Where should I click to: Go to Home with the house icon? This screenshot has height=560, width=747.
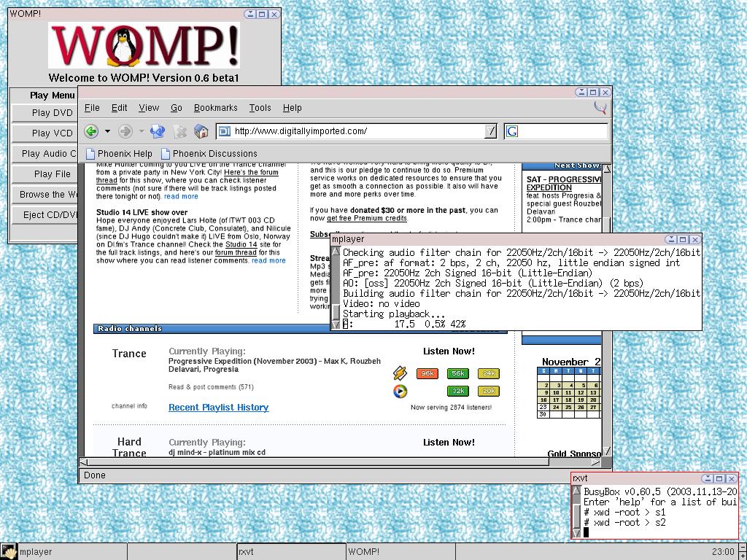click(x=202, y=131)
